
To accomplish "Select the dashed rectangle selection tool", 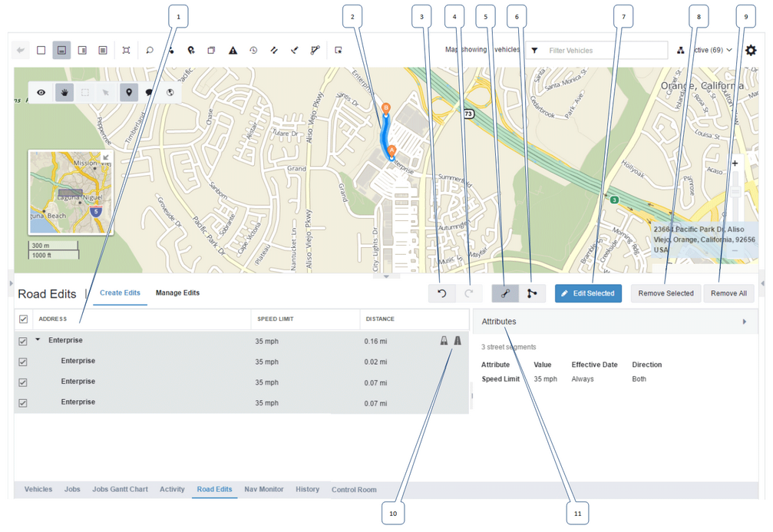I will [x=84, y=92].
